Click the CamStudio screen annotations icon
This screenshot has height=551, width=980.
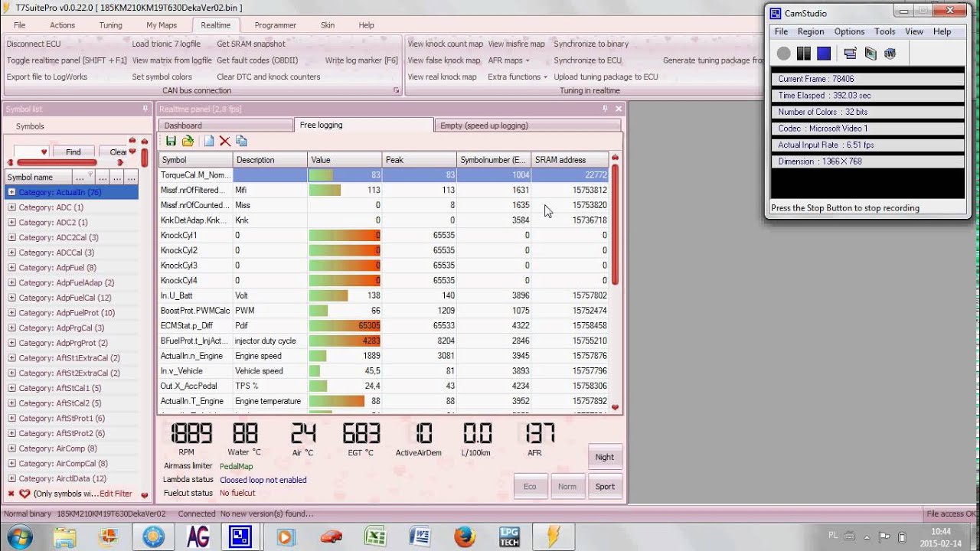point(870,54)
